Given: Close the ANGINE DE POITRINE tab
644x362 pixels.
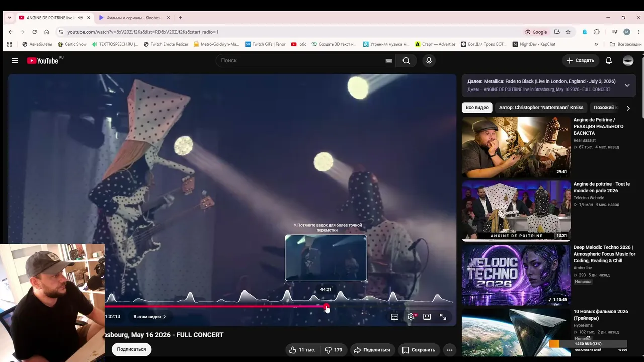Looking at the screenshot, I should click(89, 18).
